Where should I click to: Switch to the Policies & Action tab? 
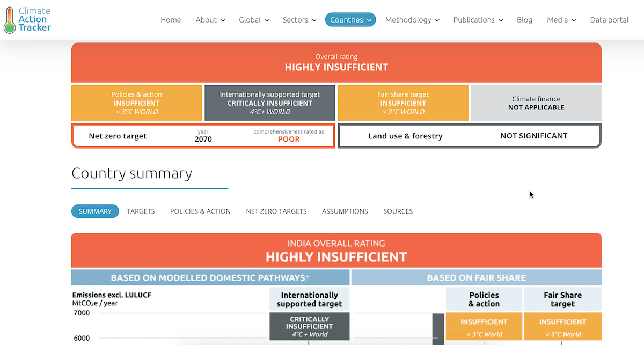[x=200, y=211]
